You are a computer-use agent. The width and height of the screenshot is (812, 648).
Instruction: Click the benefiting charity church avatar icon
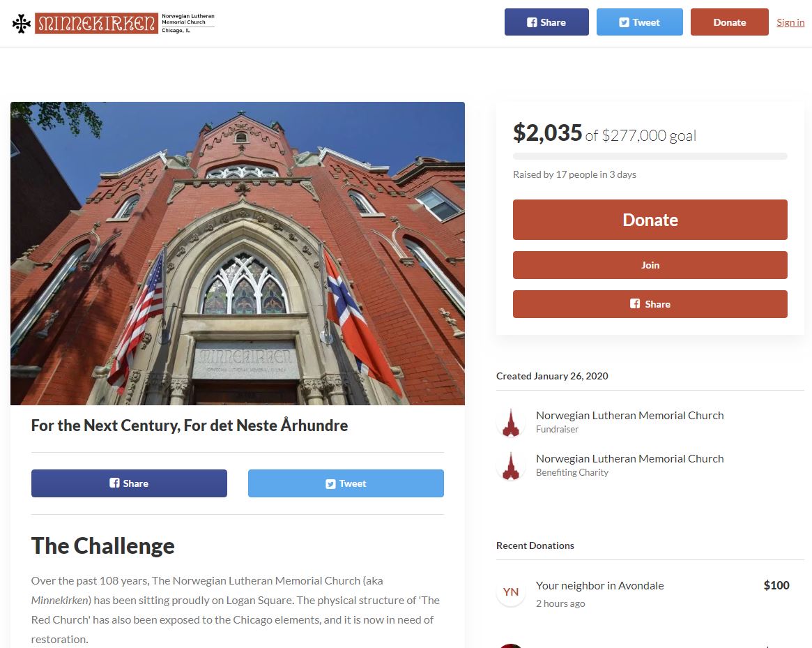pyautogui.click(x=511, y=465)
